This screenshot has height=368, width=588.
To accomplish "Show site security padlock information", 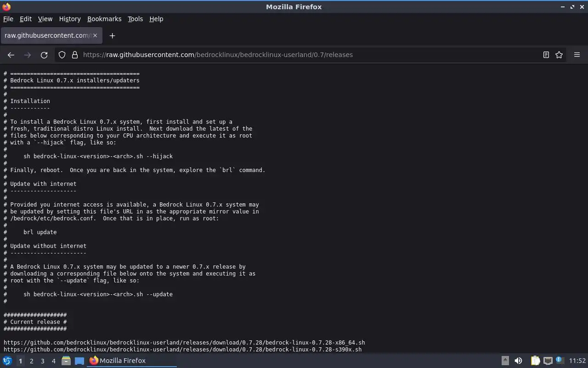I will pos(75,55).
